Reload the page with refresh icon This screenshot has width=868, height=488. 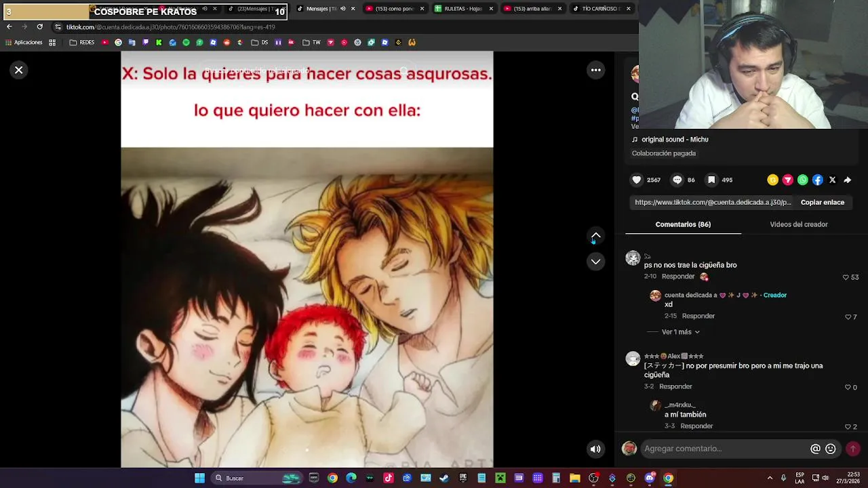[x=39, y=26]
